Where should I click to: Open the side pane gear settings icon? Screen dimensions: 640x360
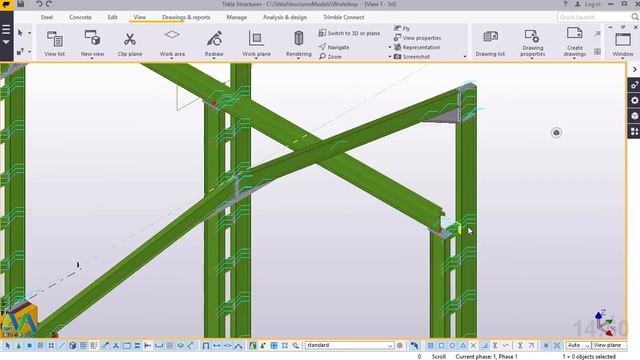point(634,100)
